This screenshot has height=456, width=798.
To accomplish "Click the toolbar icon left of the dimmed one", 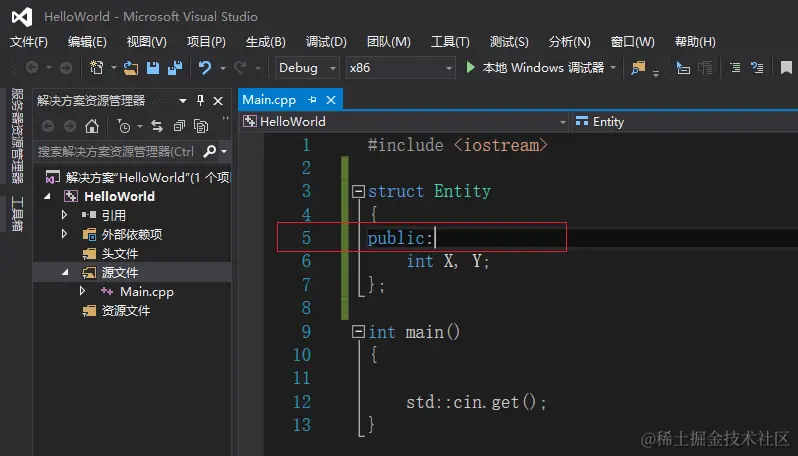I will [x=682, y=67].
